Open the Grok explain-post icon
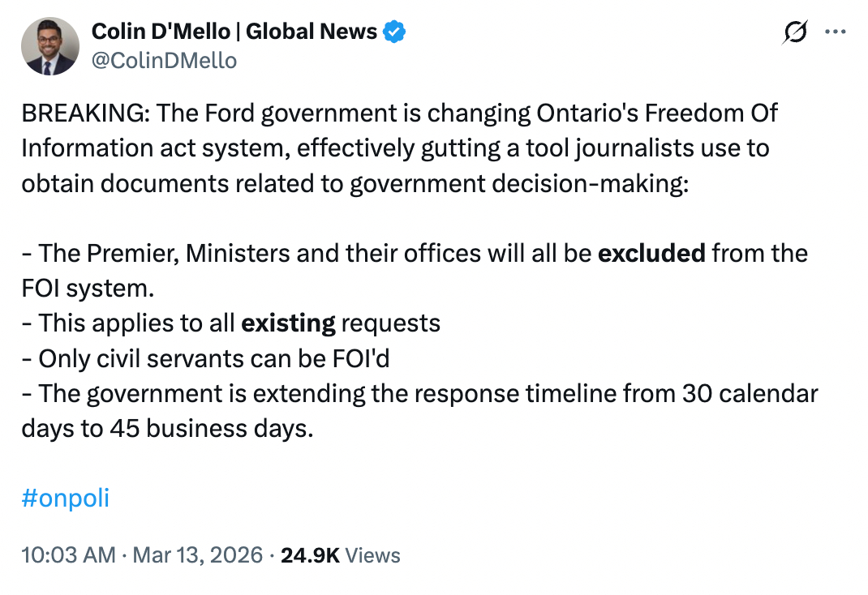This screenshot has height=595, width=868. pos(795,32)
